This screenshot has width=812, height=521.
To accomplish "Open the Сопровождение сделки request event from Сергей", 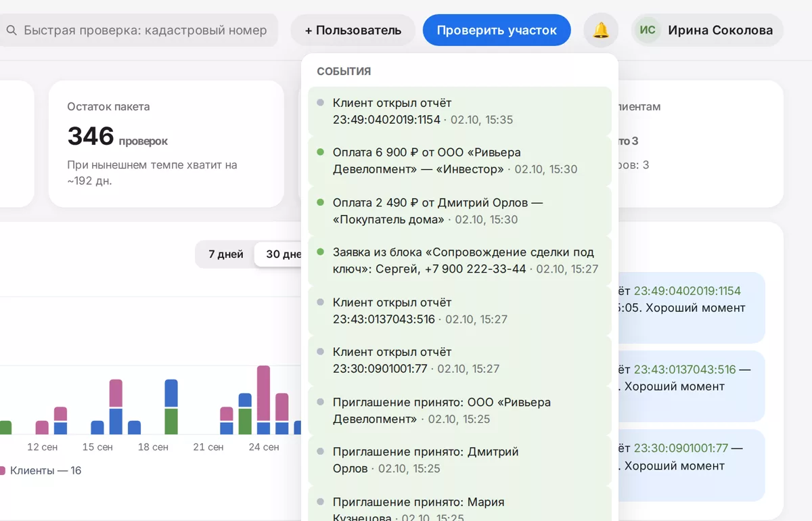I will (459, 260).
